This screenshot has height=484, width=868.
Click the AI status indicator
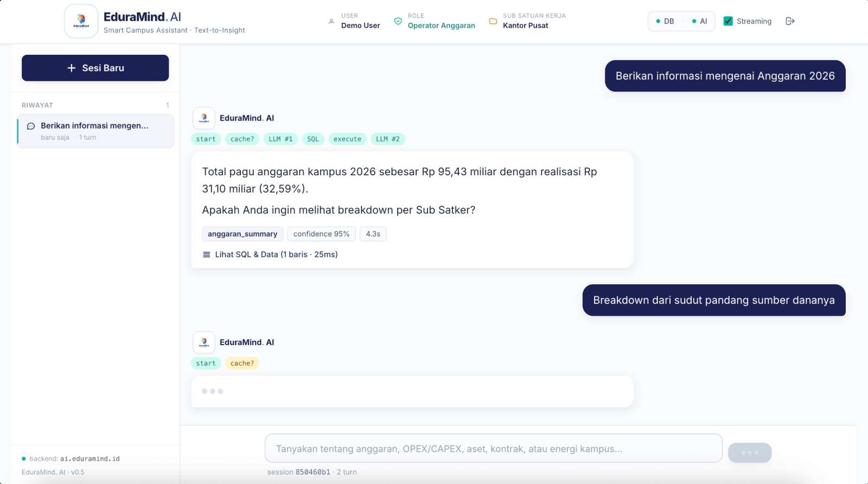coord(699,21)
